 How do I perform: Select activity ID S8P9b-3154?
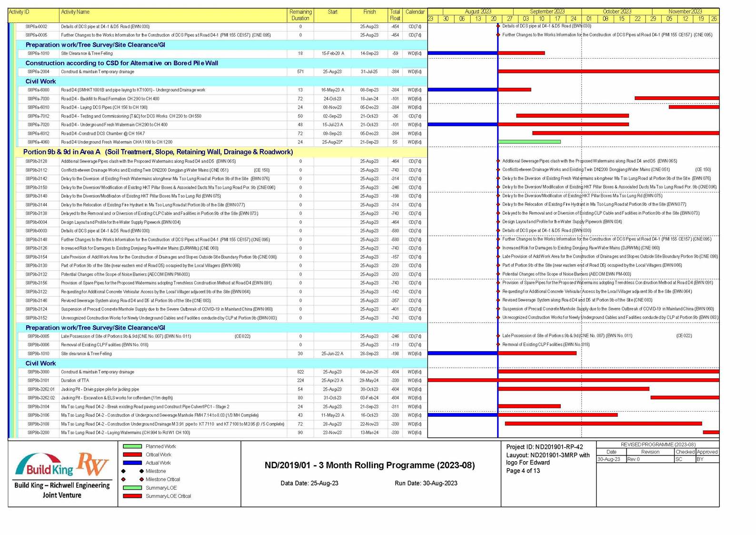37,257
